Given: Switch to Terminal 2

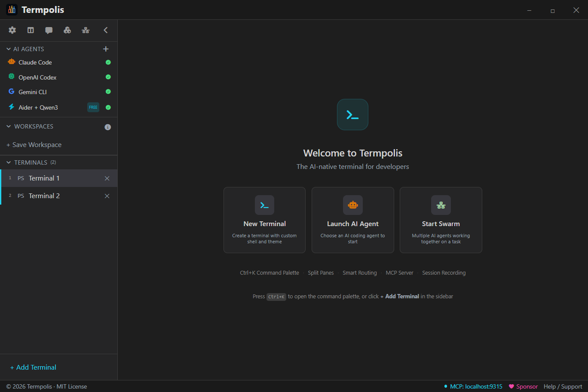Looking at the screenshot, I should pyautogui.click(x=44, y=196).
